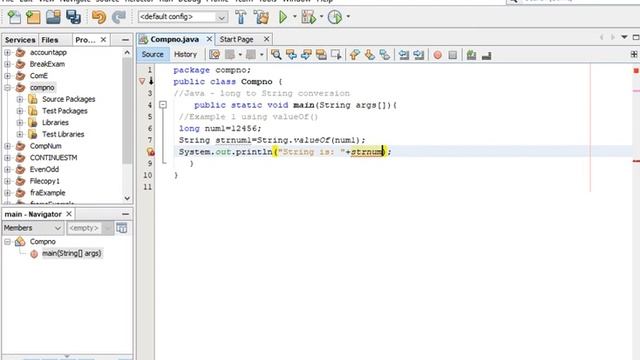Expand the accountapp project node
The width and height of the screenshot is (640, 360).
tap(7, 53)
